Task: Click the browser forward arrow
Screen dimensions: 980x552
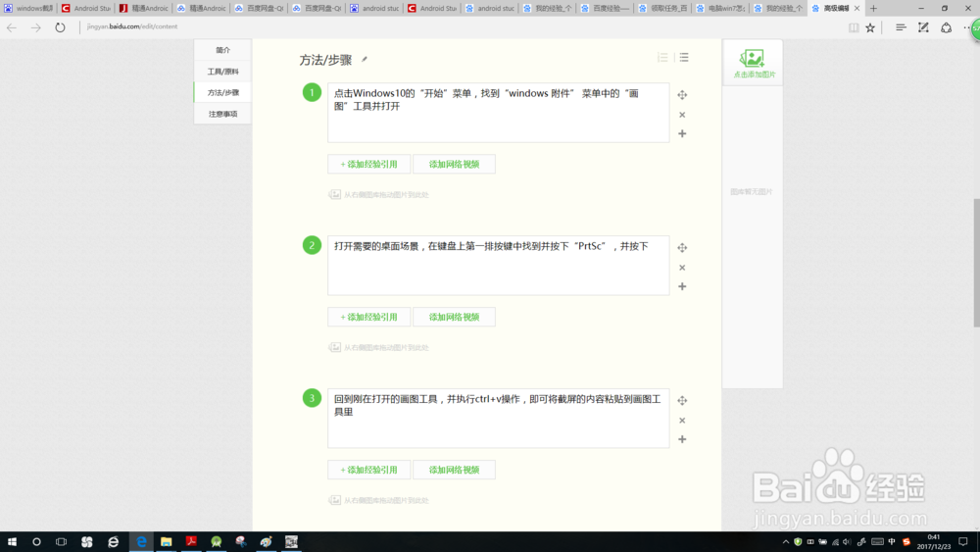Action: [35, 27]
